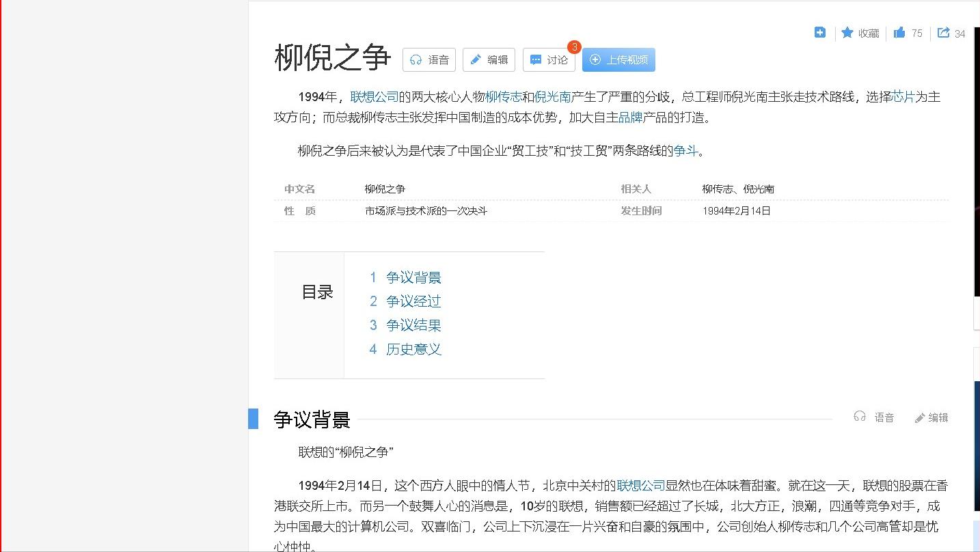
Task: Click the red discussion count badge showing 3
Action: (x=574, y=47)
